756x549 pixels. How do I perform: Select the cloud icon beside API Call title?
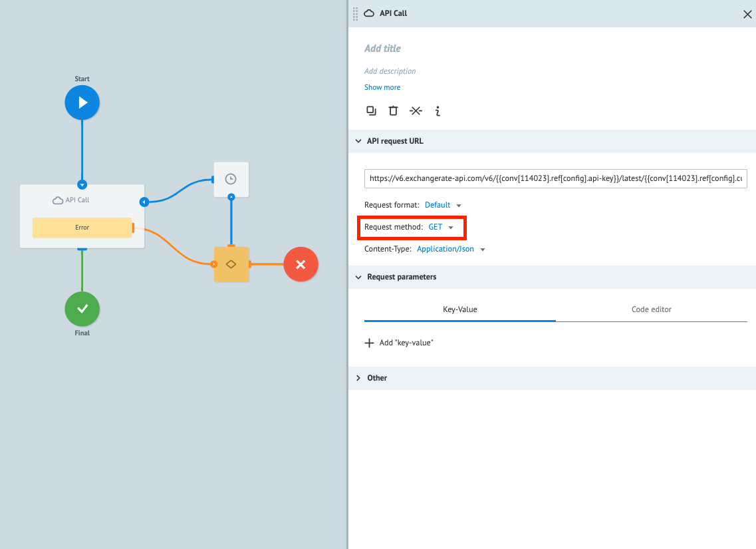[369, 13]
